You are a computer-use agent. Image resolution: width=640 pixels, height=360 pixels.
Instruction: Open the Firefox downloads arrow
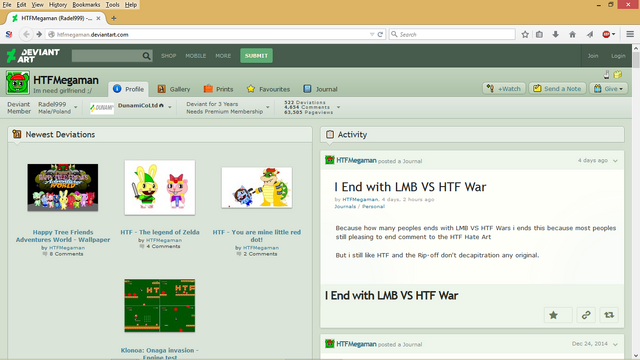[x=556, y=35]
